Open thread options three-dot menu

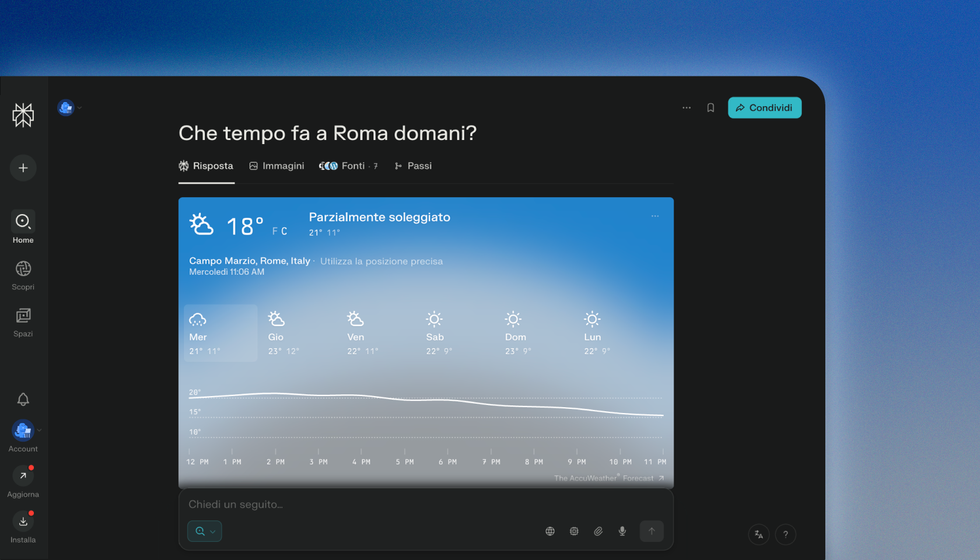coord(687,108)
